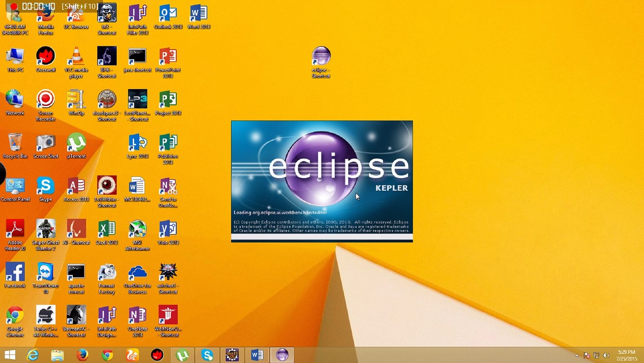Open the Windows Start button
The height and width of the screenshot is (363, 644).
(x=10, y=355)
